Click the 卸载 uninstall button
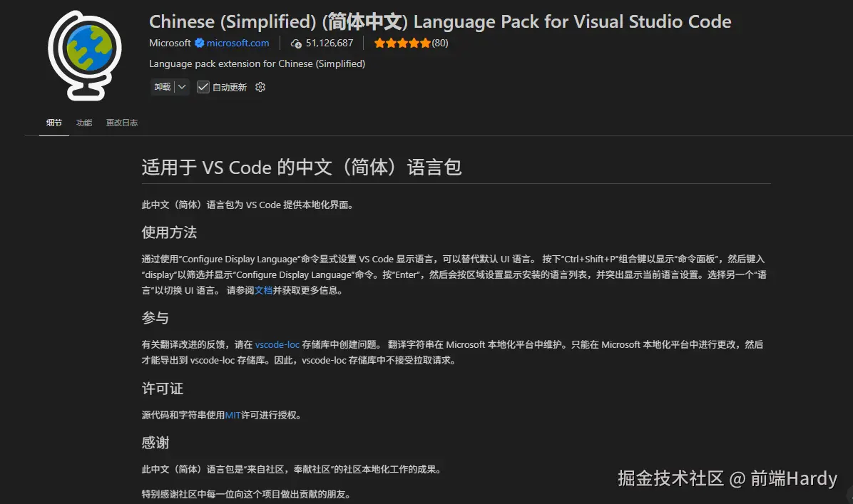The image size is (853, 504). coord(162,87)
